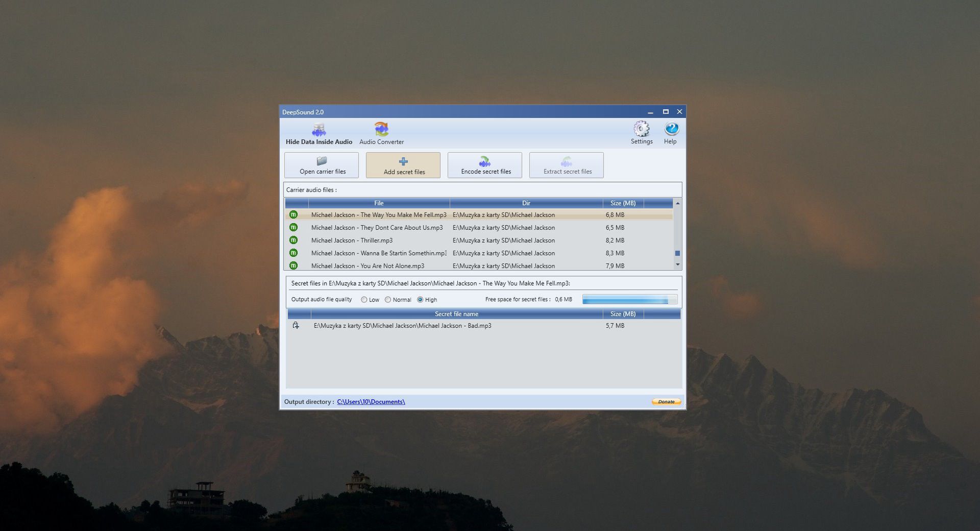Click the scrollbar down arrow
The image size is (980, 531).
[x=678, y=264]
